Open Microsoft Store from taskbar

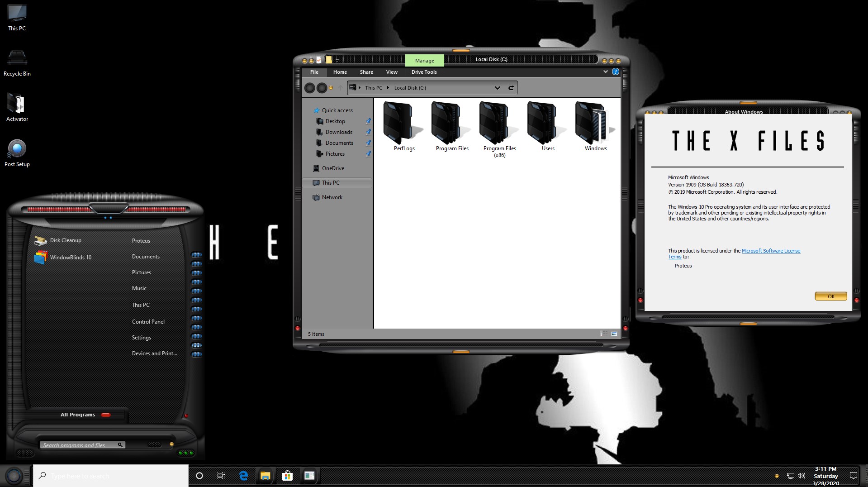tap(287, 476)
